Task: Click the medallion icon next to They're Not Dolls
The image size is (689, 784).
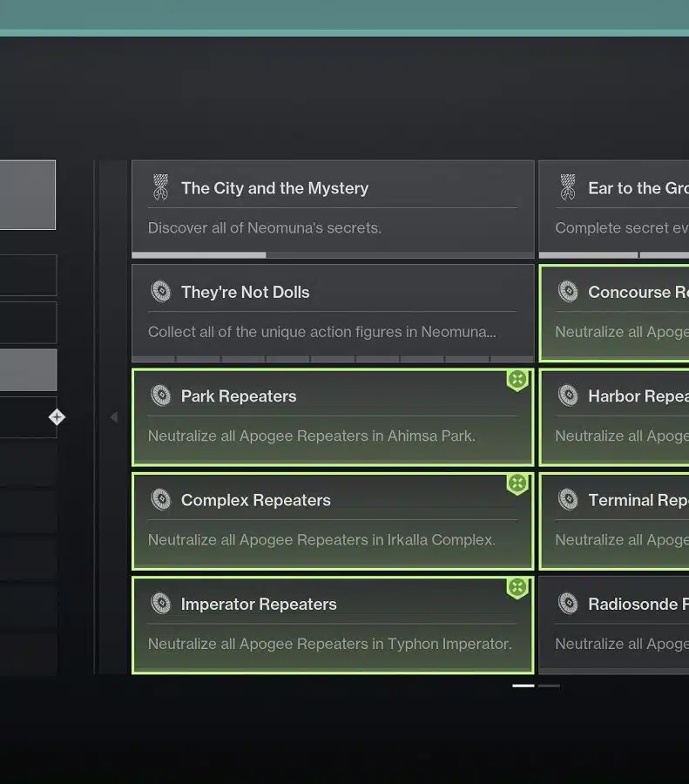Action: click(161, 292)
